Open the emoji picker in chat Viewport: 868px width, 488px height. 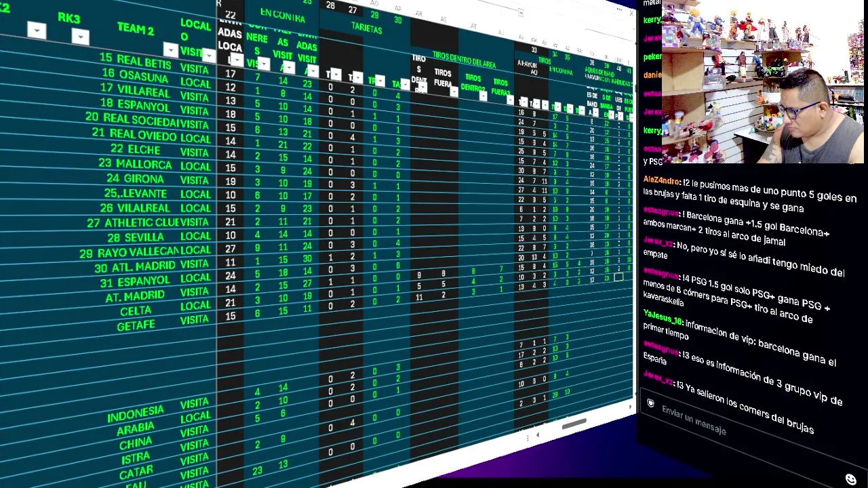click(851, 479)
